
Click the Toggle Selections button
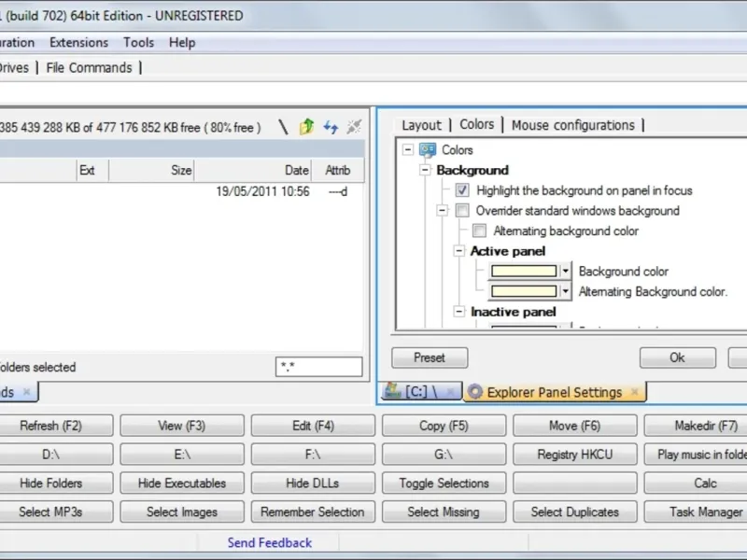444,483
